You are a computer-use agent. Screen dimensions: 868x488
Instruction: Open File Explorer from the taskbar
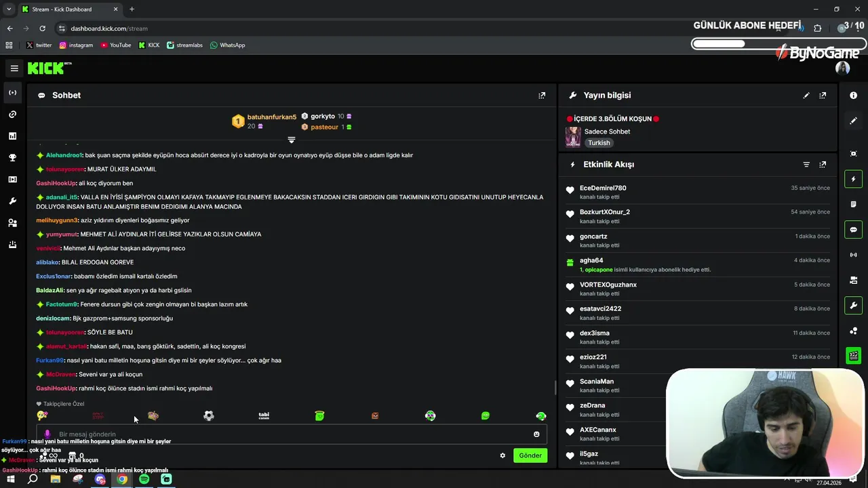click(56, 479)
